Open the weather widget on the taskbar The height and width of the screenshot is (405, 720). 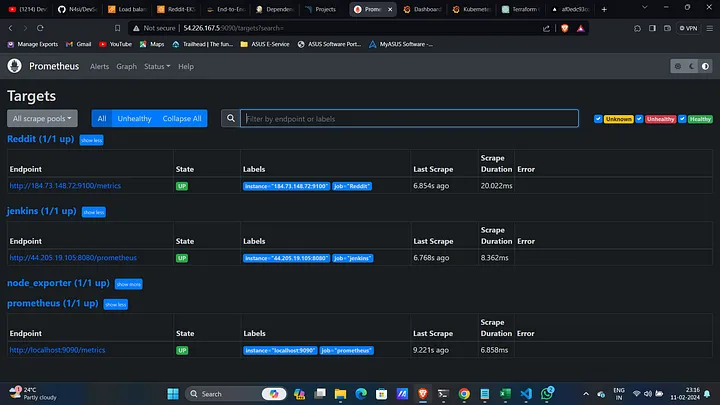[32, 394]
